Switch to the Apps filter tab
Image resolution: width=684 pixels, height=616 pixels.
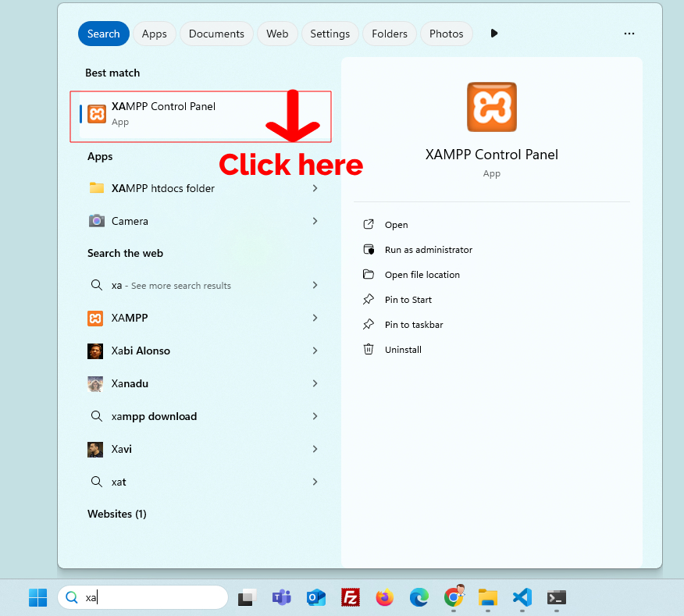[x=154, y=34]
